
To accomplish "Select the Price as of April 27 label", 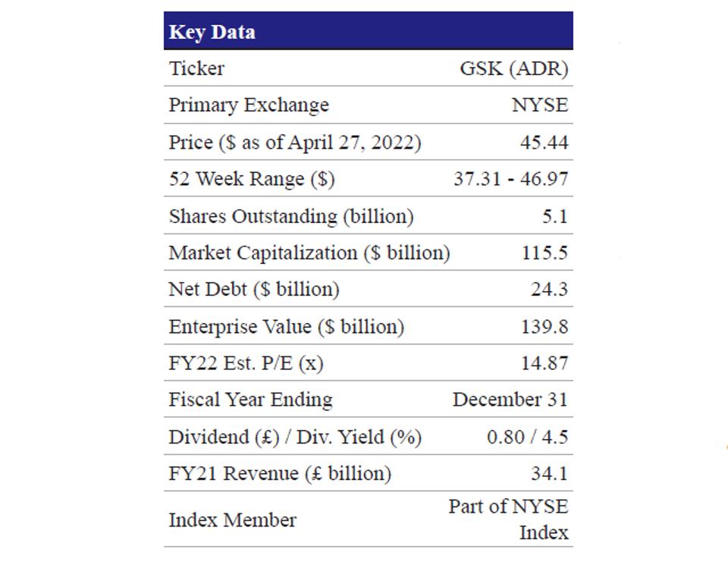I will click(294, 142).
